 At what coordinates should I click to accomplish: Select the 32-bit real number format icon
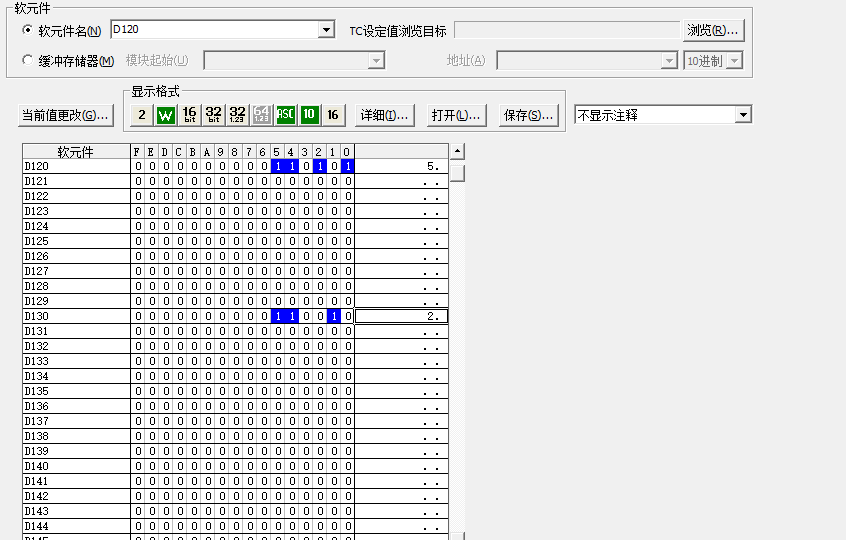238,115
